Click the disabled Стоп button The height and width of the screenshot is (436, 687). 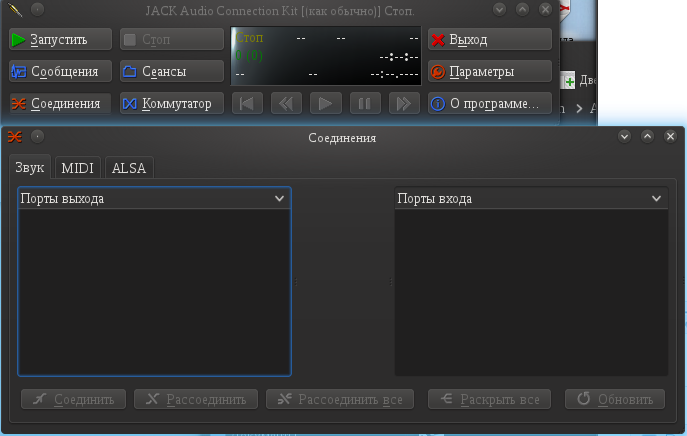coord(172,39)
